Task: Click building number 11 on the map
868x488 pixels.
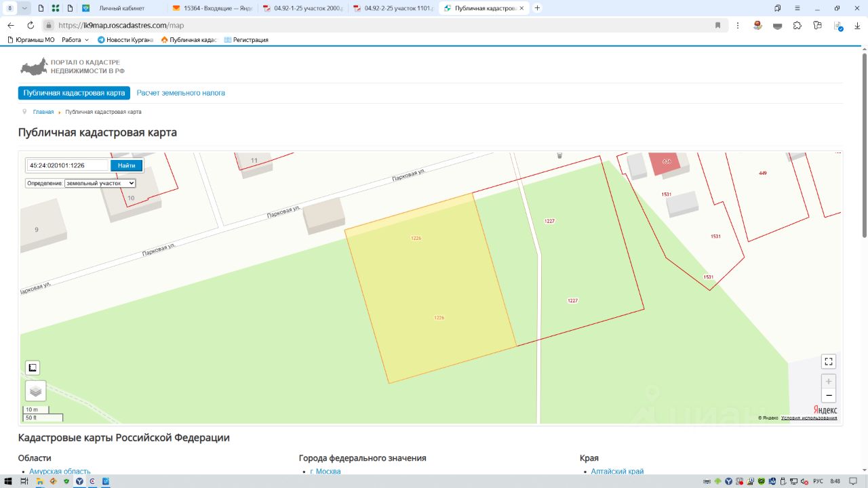Action: pyautogui.click(x=254, y=161)
